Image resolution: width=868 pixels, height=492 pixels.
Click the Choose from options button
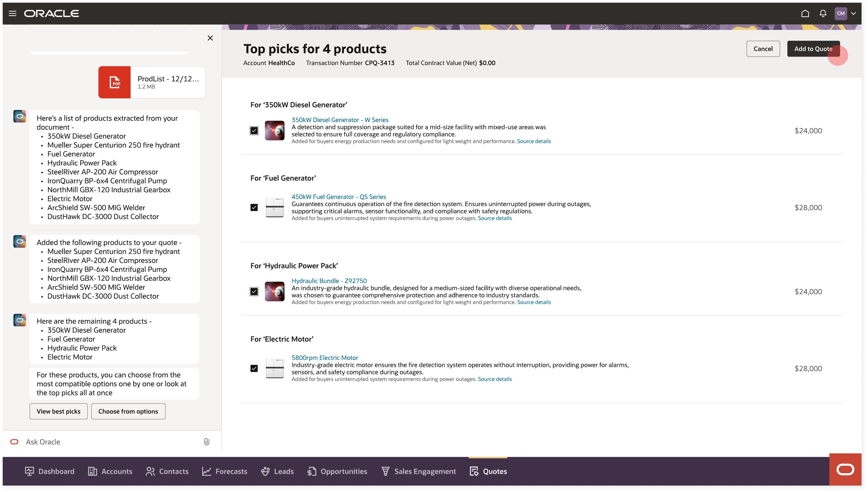tap(128, 411)
